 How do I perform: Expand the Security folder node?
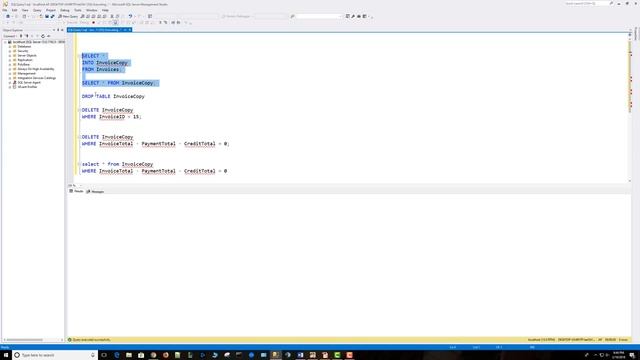[x=10, y=51]
